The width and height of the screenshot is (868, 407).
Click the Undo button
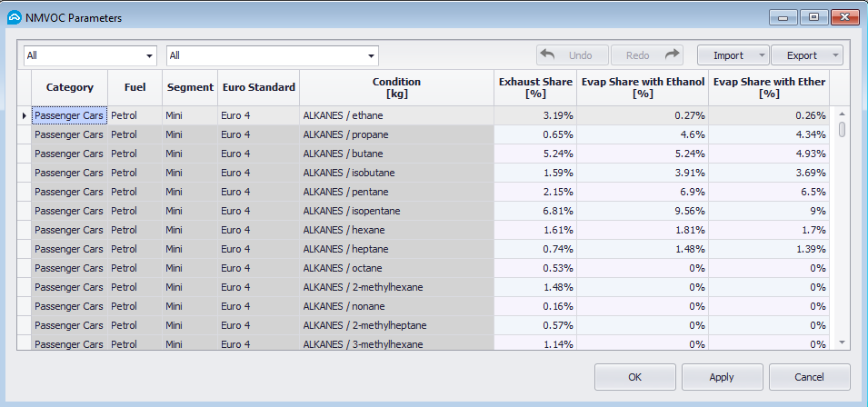click(x=573, y=55)
